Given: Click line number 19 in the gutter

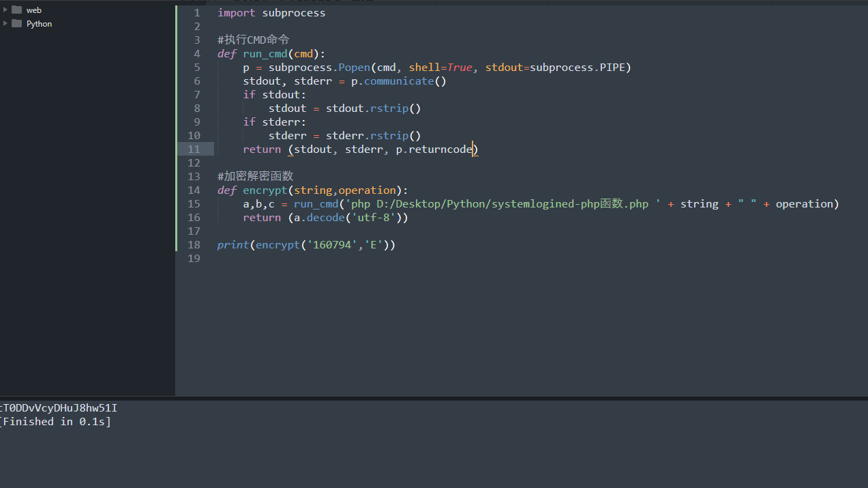Looking at the screenshot, I should 194,259.
